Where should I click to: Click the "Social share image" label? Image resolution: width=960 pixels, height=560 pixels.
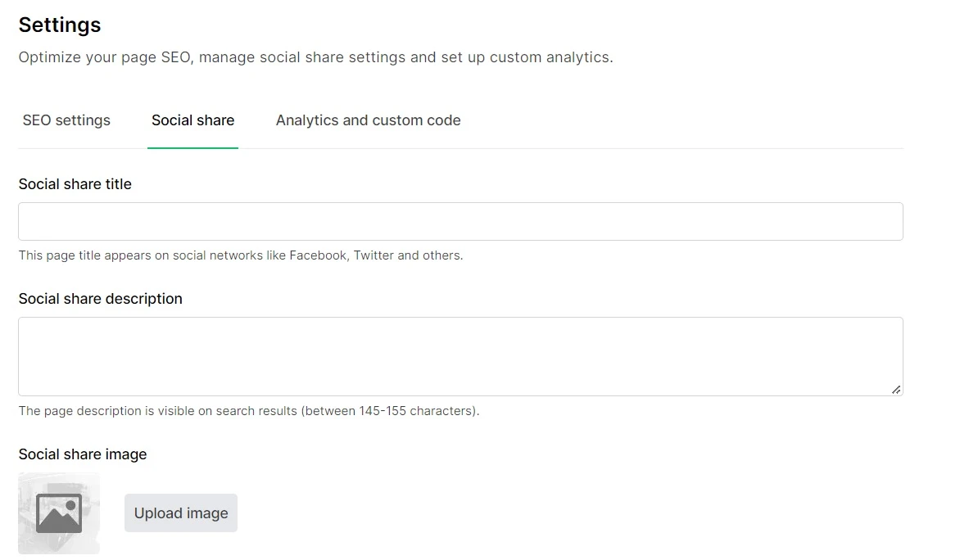[83, 454]
